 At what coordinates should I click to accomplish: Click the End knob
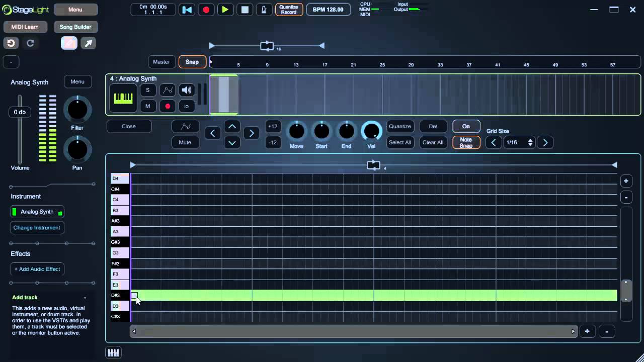[346, 131]
